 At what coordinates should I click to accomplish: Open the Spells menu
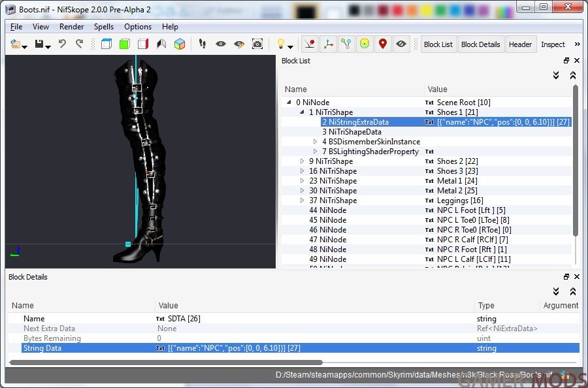pos(104,27)
